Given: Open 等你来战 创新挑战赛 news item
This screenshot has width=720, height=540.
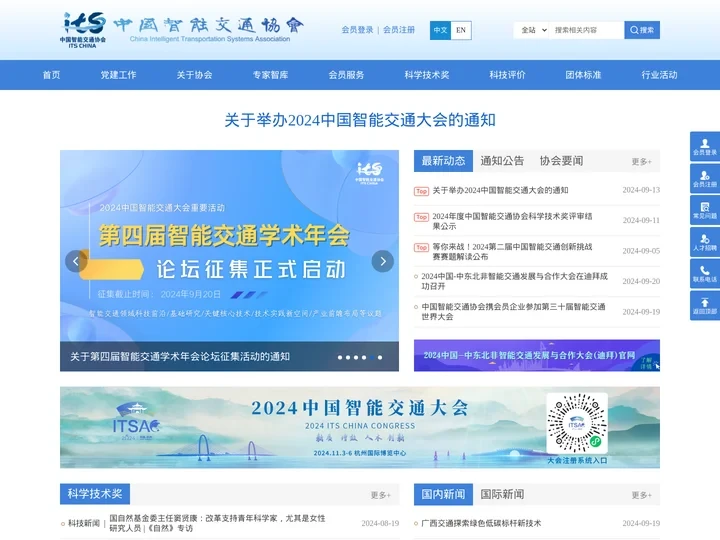Looking at the screenshot, I should point(512,251).
